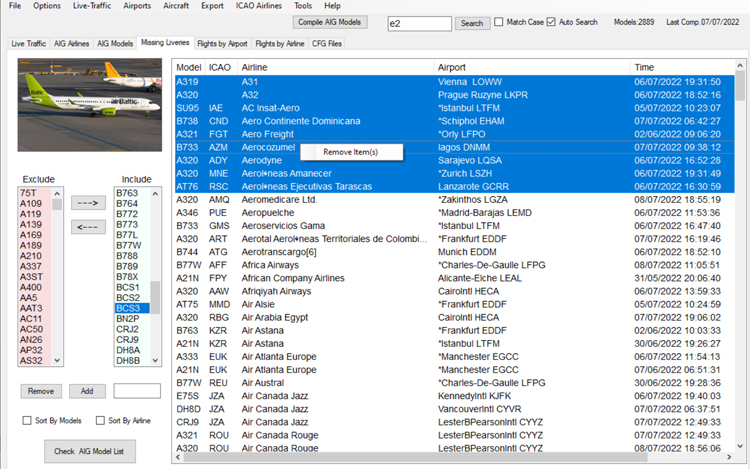
Task: Open the File menu
Action: (x=15, y=6)
